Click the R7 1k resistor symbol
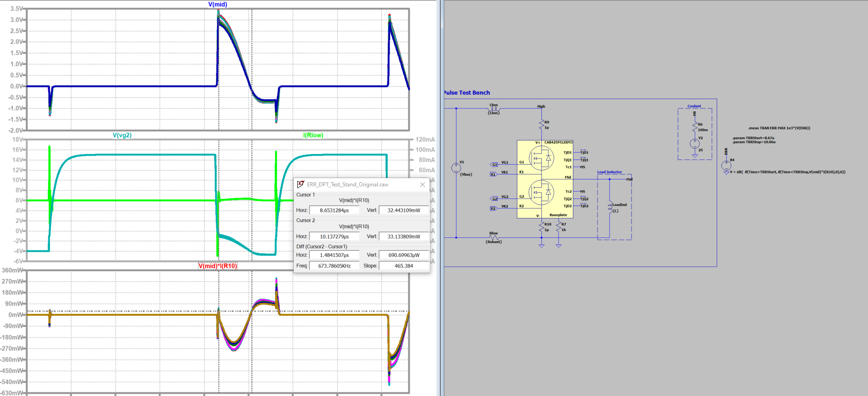This screenshot has height=396, width=868. pyautogui.click(x=559, y=226)
